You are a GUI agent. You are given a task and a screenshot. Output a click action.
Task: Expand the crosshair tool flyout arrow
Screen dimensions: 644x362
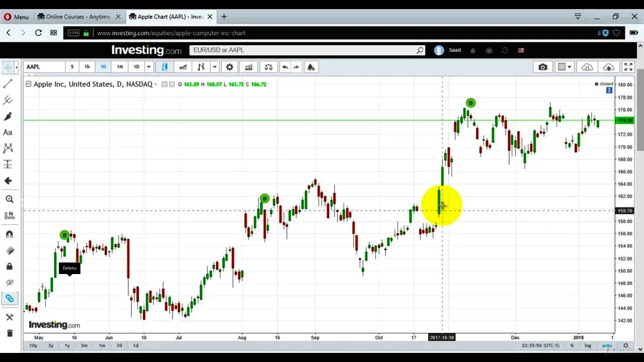[x=17, y=67]
